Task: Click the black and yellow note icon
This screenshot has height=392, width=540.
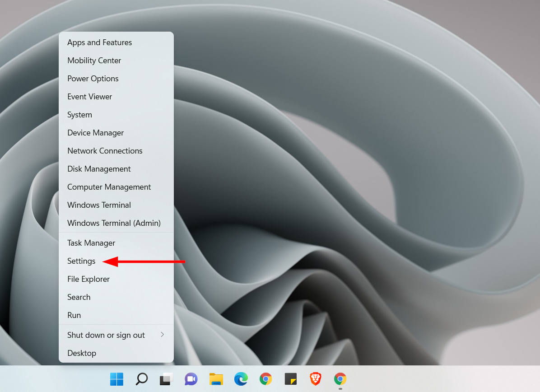Action: point(291,379)
